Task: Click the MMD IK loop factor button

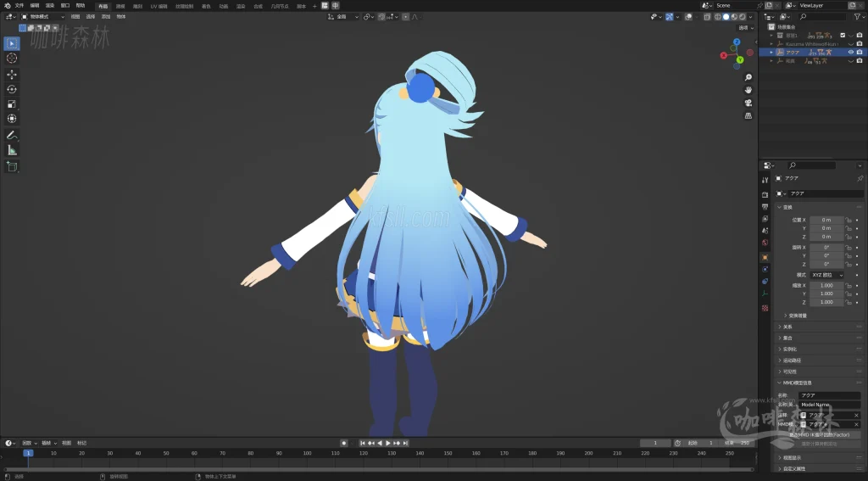Action: pyautogui.click(x=820, y=434)
